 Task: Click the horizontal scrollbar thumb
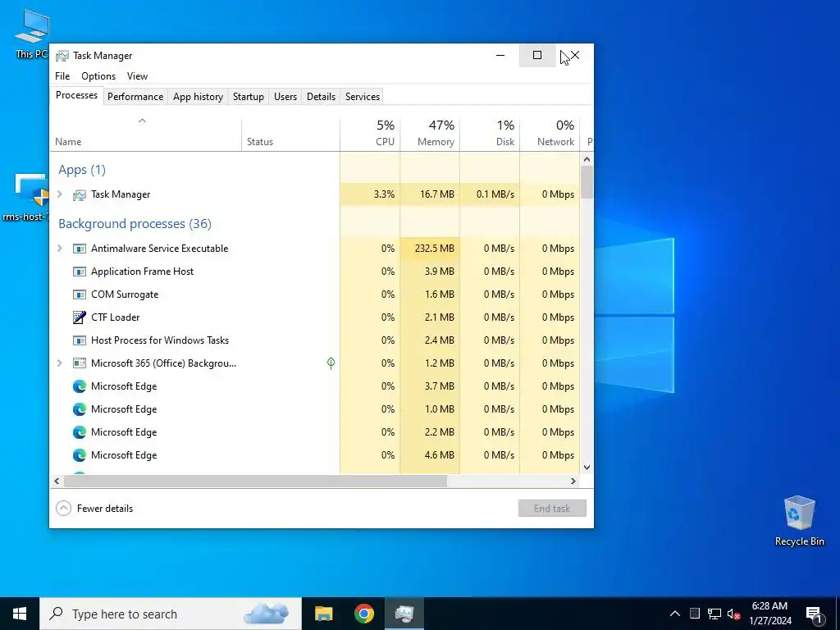255,481
